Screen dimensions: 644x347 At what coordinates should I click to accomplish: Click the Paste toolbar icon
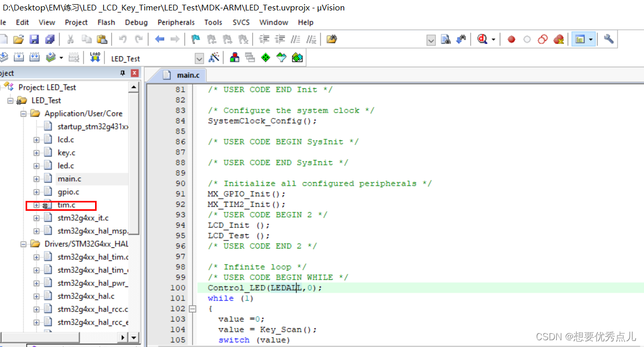pyautogui.click(x=102, y=39)
